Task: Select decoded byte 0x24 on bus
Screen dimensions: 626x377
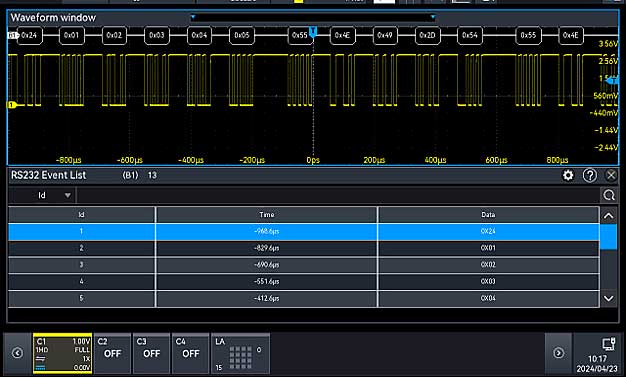Action: tap(30, 35)
